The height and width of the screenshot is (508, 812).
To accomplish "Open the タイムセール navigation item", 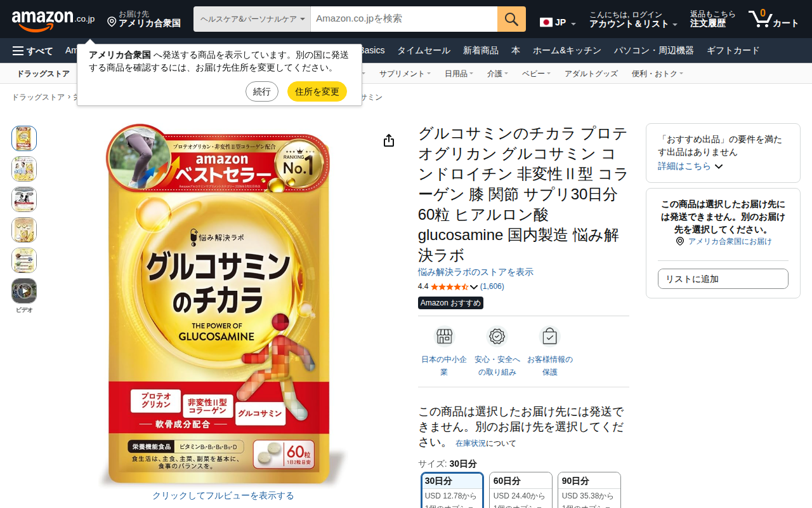I will pos(424,51).
